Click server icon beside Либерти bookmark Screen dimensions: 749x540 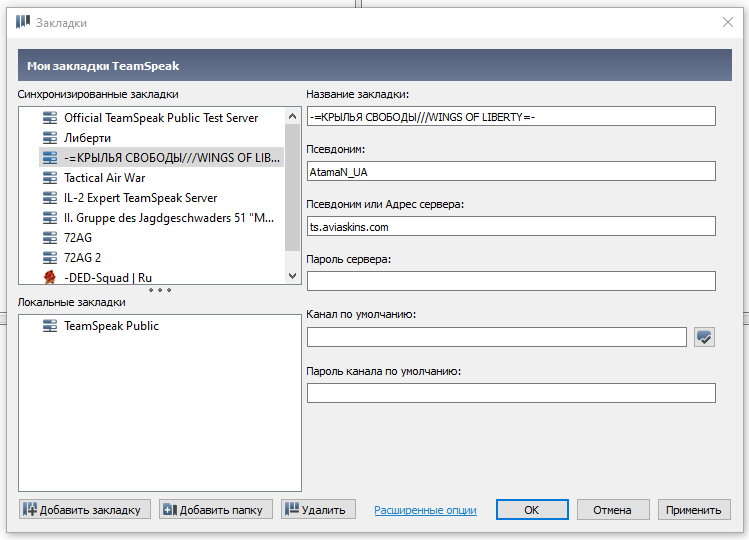click(50, 138)
